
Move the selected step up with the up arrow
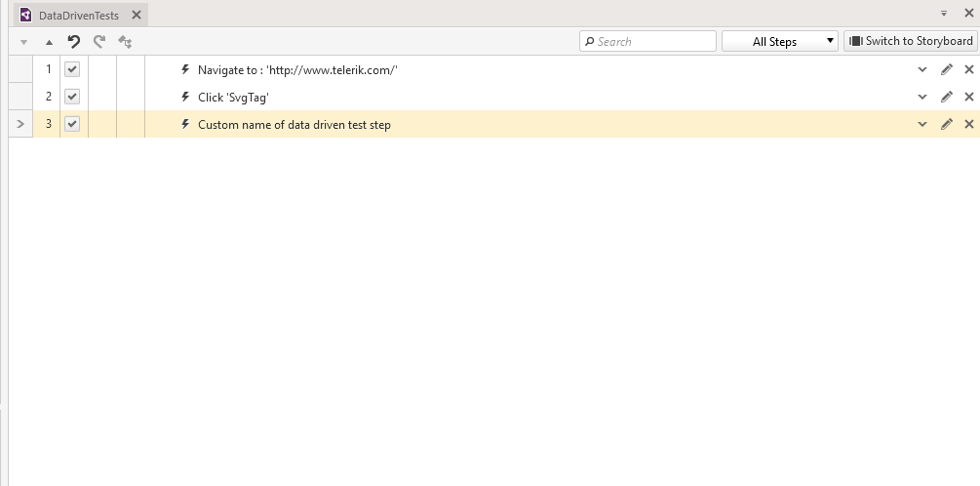(49, 42)
